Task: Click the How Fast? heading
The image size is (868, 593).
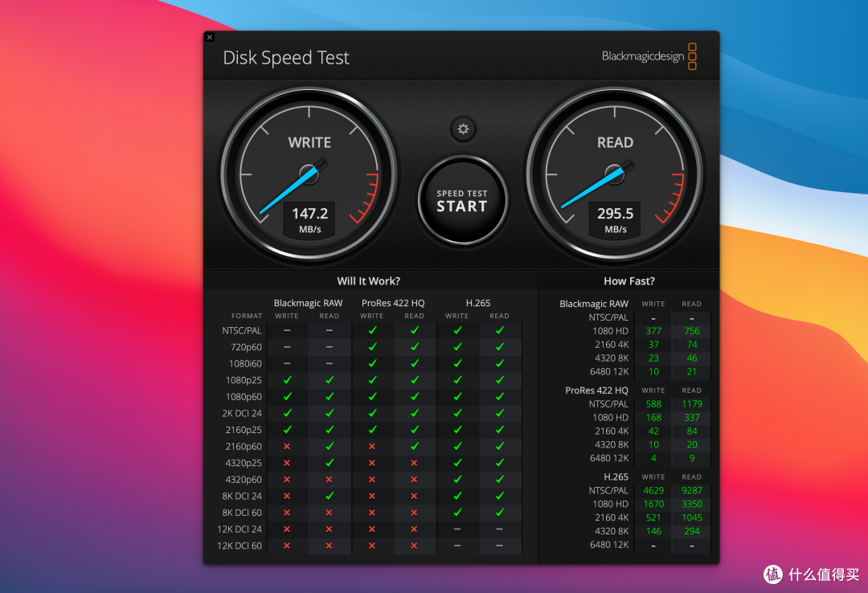Action: pyautogui.click(x=628, y=280)
